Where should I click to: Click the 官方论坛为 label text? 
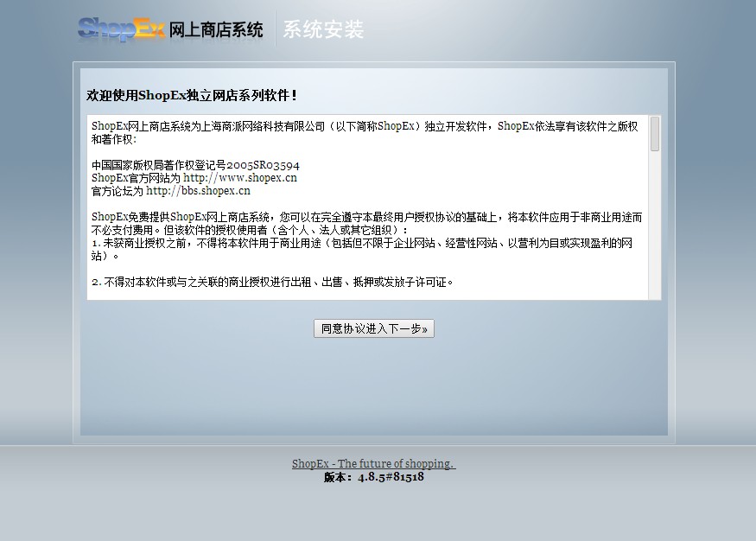click(x=118, y=191)
